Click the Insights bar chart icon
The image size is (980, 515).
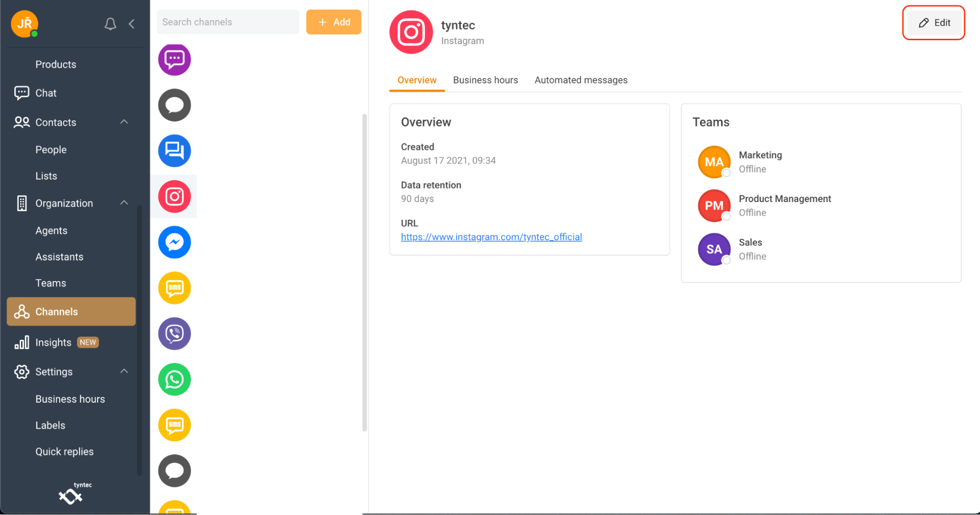pyautogui.click(x=22, y=342)
